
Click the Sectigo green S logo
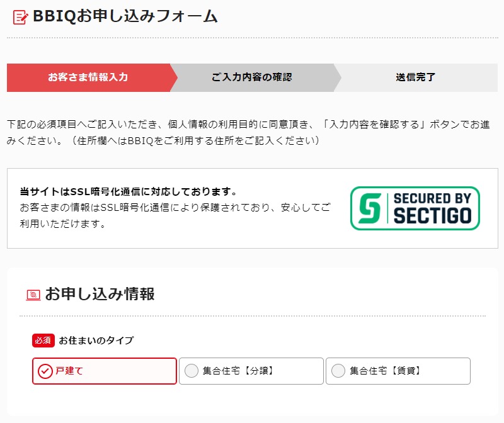pyautogui.click(x=370, y=208)
